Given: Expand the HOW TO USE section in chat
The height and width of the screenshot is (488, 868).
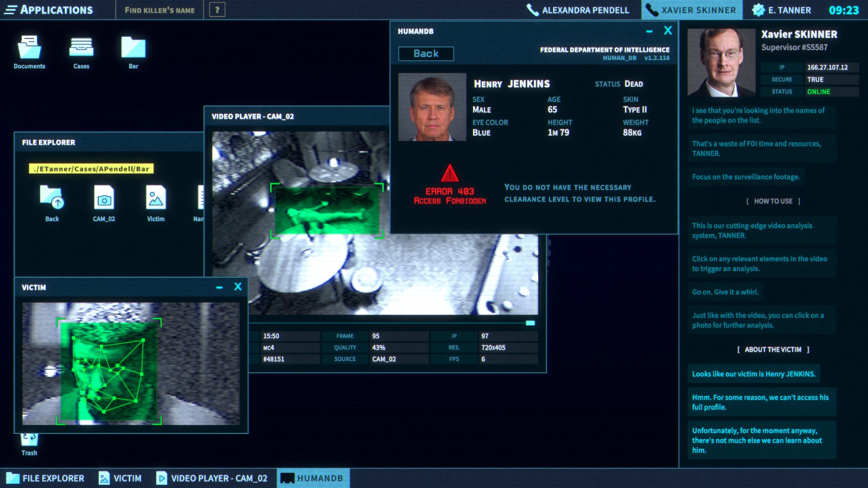Looking at the screenshot, I should point(773,201).
